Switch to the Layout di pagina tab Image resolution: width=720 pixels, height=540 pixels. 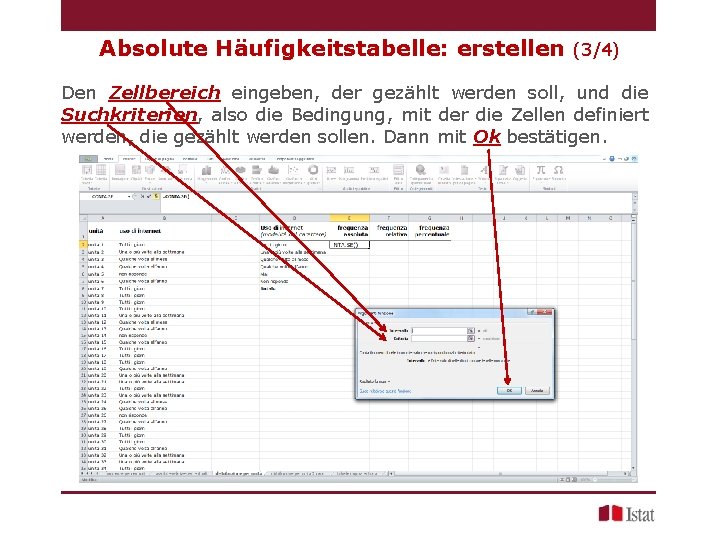coord(159,159)
